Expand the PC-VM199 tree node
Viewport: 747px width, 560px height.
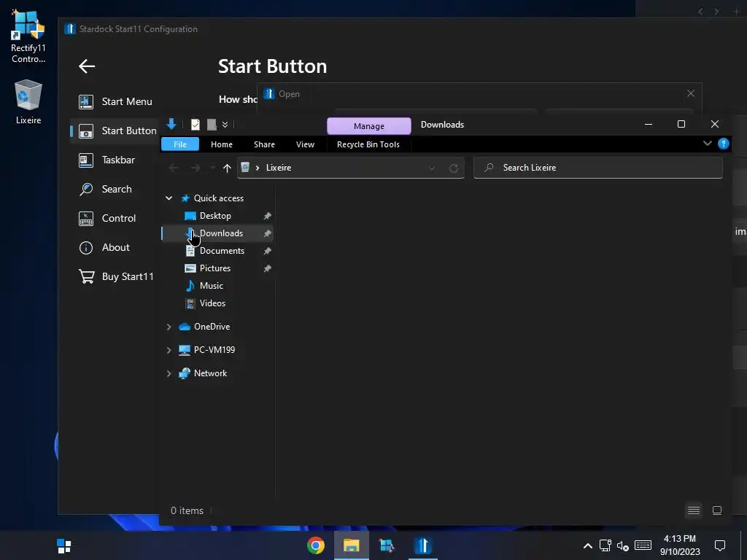pyautogui.click(x=169, y=350)
